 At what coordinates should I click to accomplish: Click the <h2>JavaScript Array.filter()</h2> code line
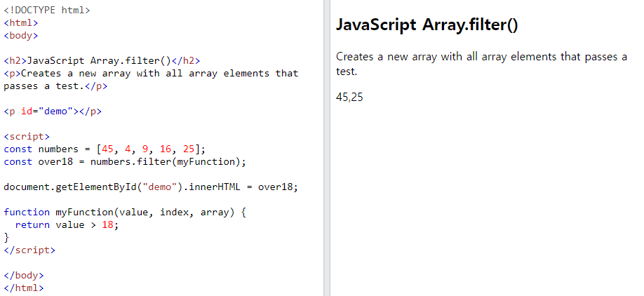point(102,61)
